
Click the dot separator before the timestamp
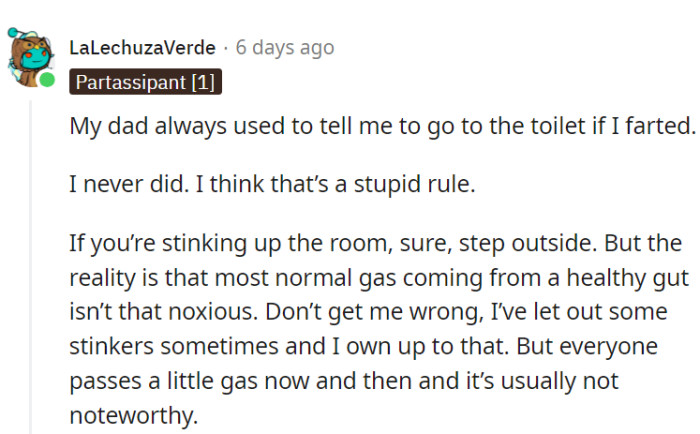(x=225, y=48)
